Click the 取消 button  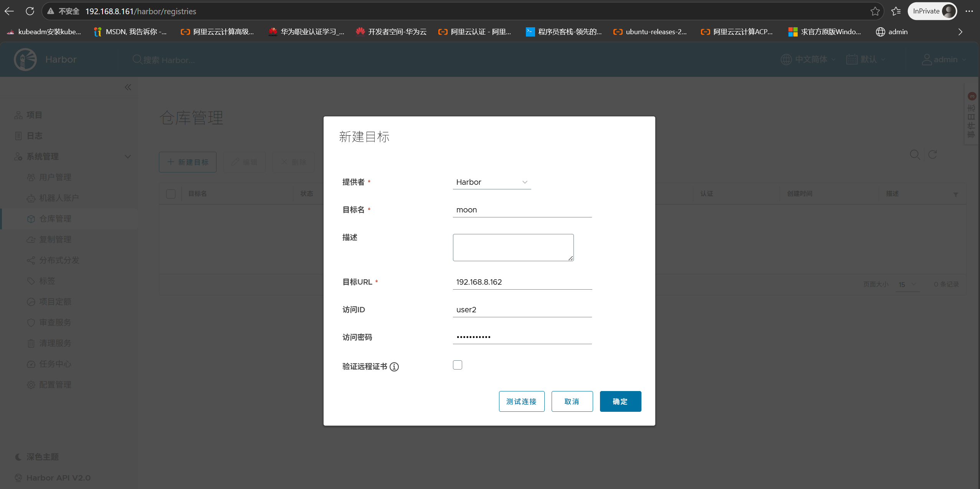pos(572,401)
